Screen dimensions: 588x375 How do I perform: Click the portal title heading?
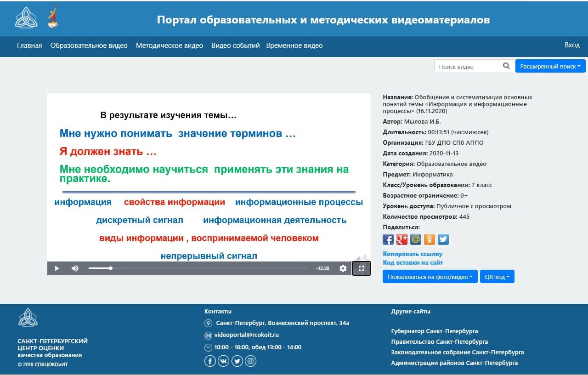(323, 20)
